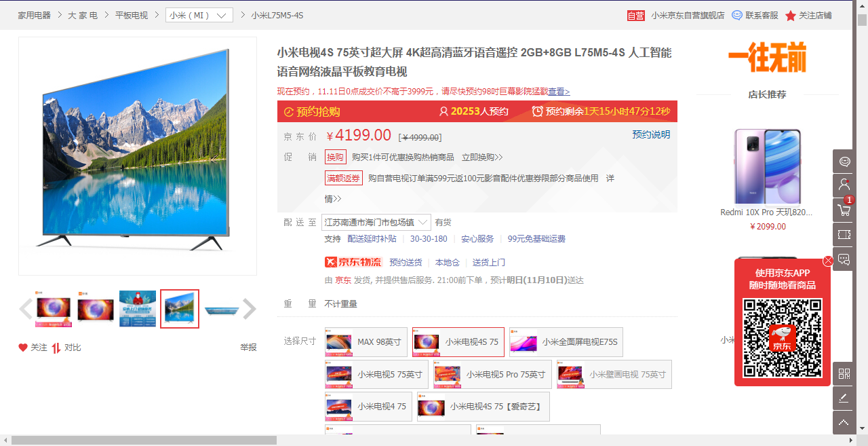Click the horizontal scrollbar thumb
Screen dimensions: 868x446
pos(144,441)
